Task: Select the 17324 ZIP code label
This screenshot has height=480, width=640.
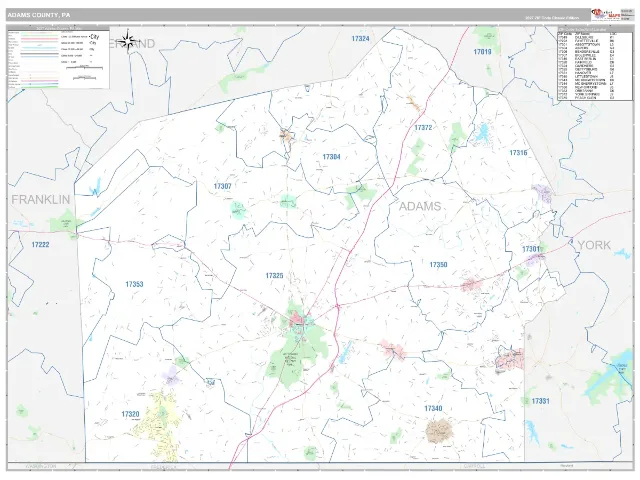Action: pos(360,39)
